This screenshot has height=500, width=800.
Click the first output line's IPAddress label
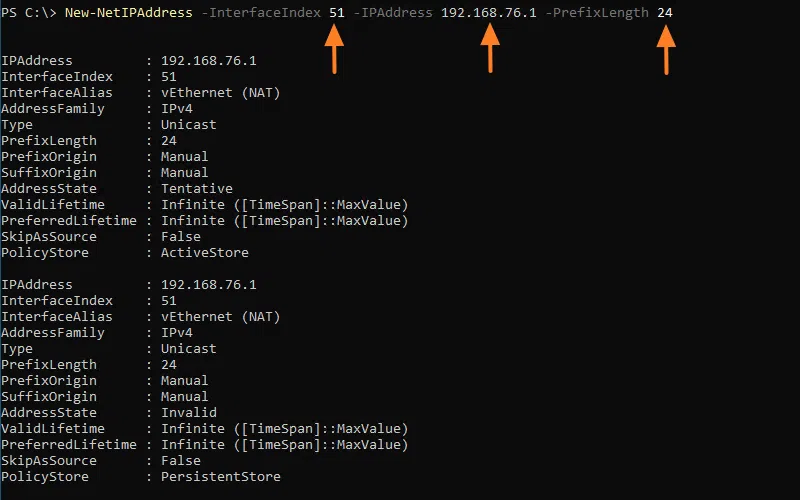pyautogui.click(x=37, y=61)
